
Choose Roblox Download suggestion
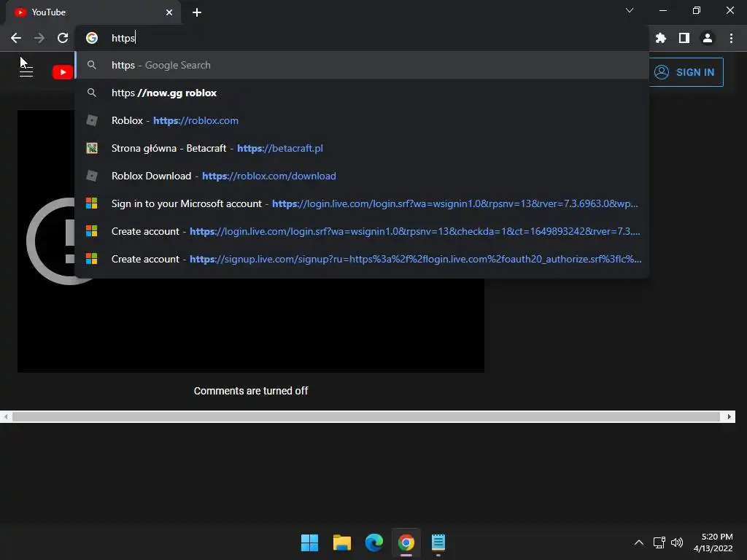[362, 176]
